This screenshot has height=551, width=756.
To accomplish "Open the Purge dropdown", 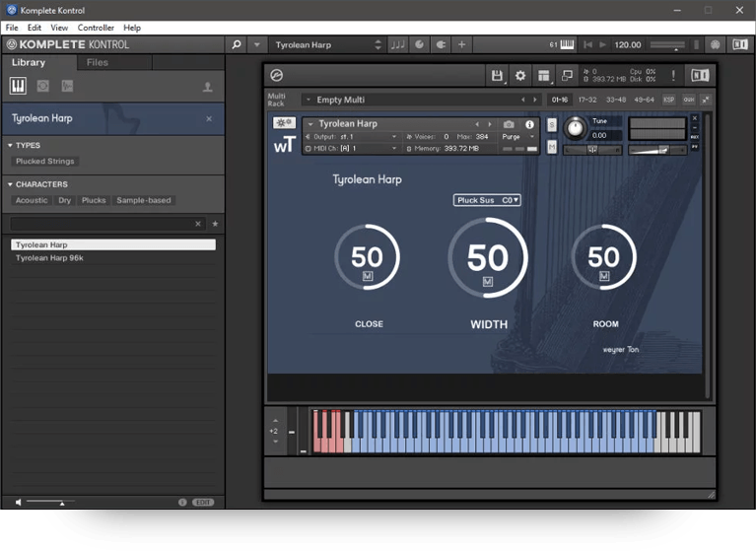I will 518,137.
